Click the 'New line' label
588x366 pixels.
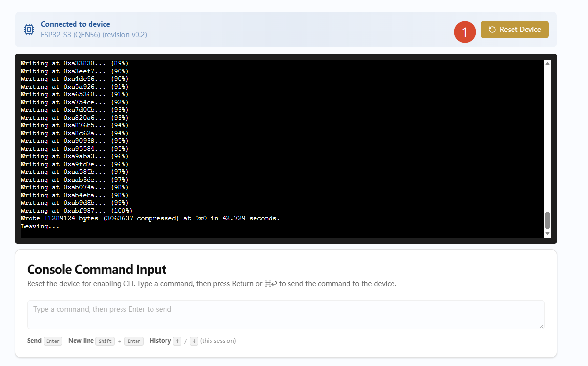click(81, 341)
